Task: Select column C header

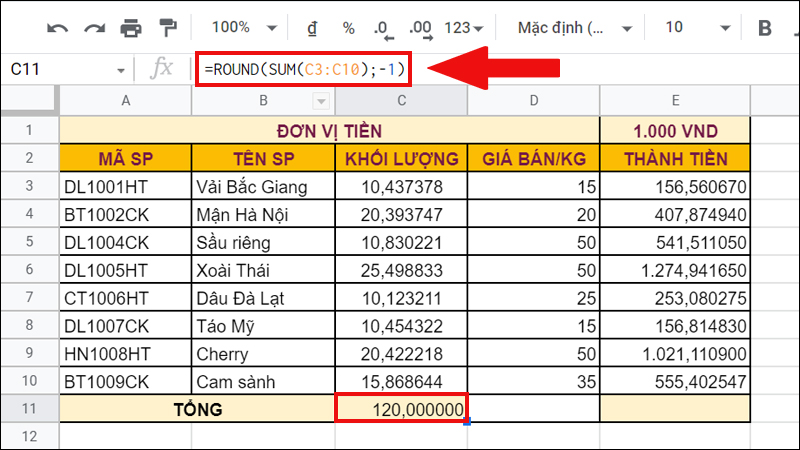Action: (x=401, y=100)
